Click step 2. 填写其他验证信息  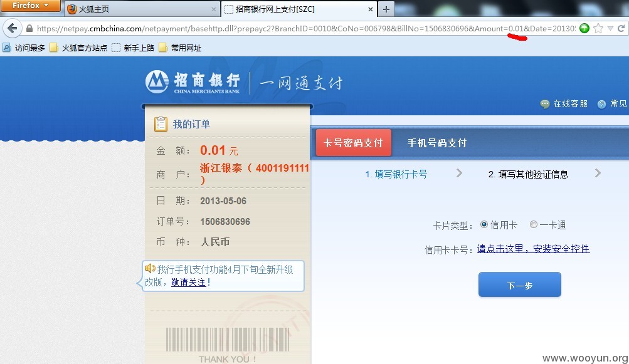point(528,174)
